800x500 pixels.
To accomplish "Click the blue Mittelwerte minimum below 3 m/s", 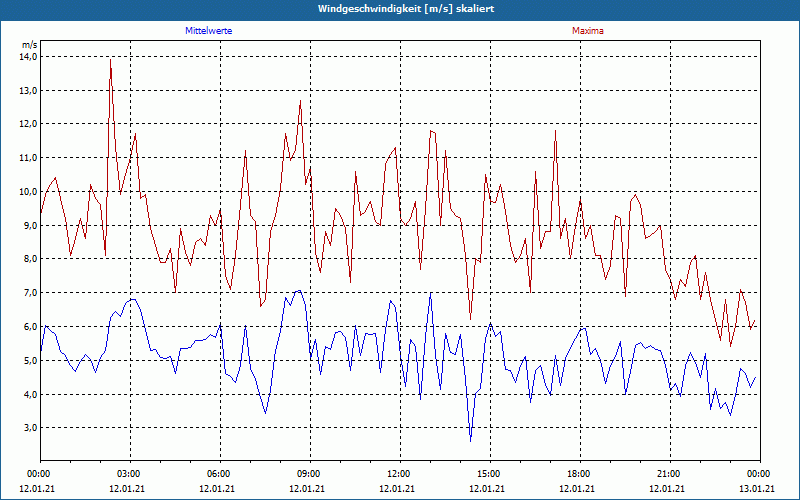I will click(x=470, y=441).
